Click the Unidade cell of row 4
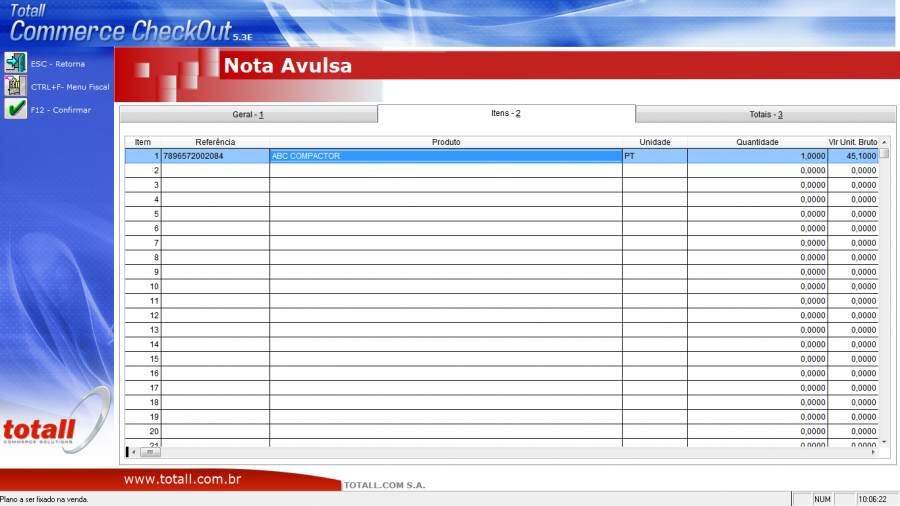 655,200
